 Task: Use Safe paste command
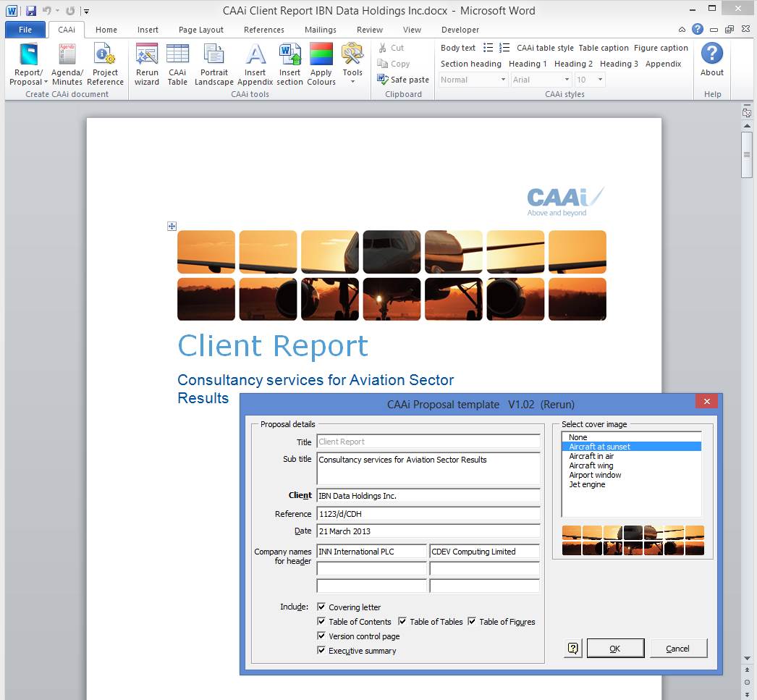click(x=403, y=80)
